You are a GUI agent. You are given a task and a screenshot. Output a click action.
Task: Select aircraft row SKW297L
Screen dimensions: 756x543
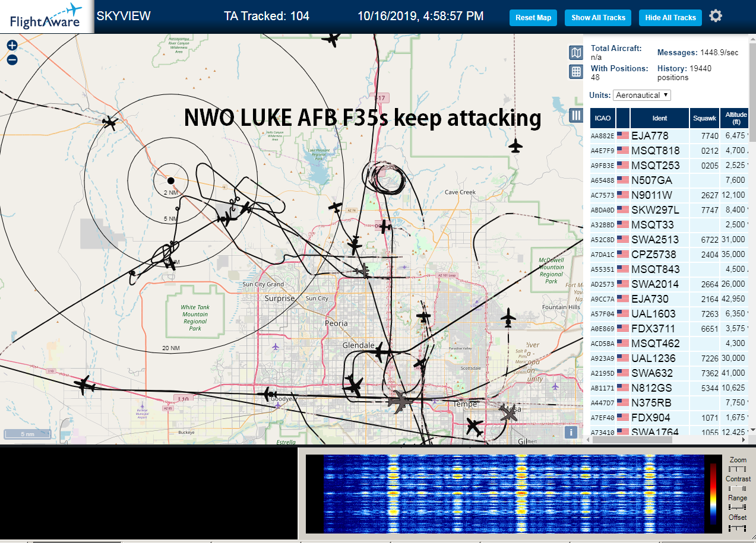coord(669,210)
